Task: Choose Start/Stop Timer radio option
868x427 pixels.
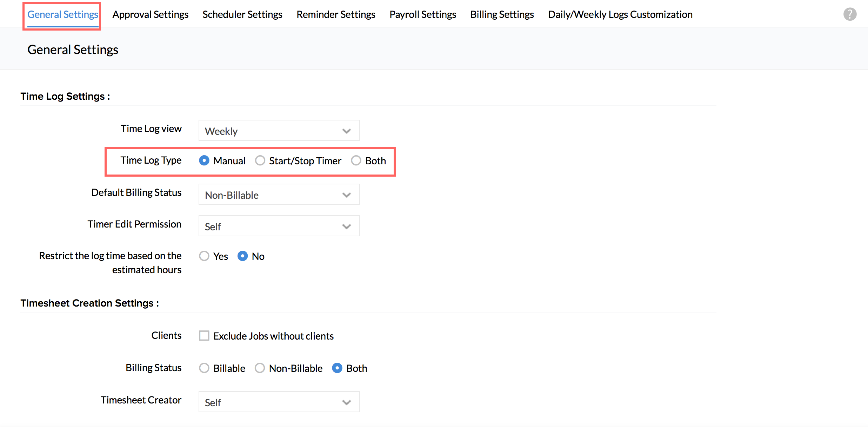Action: (x=260, y=160)
